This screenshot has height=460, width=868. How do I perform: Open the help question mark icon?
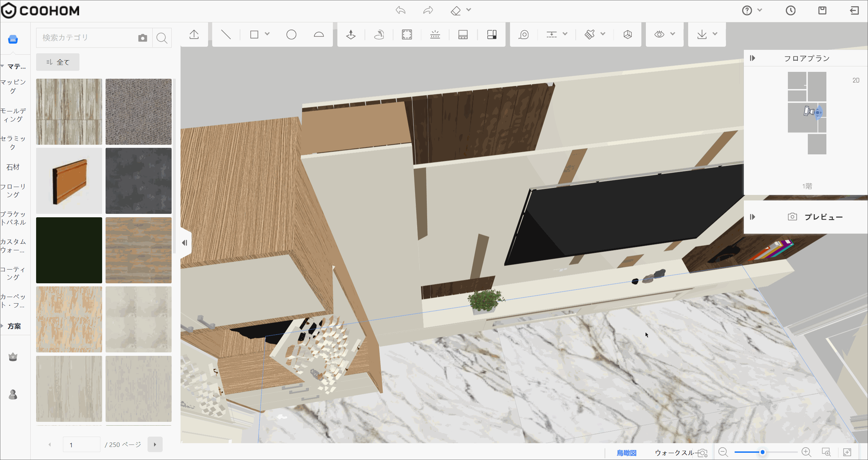[x=747, y=11]
